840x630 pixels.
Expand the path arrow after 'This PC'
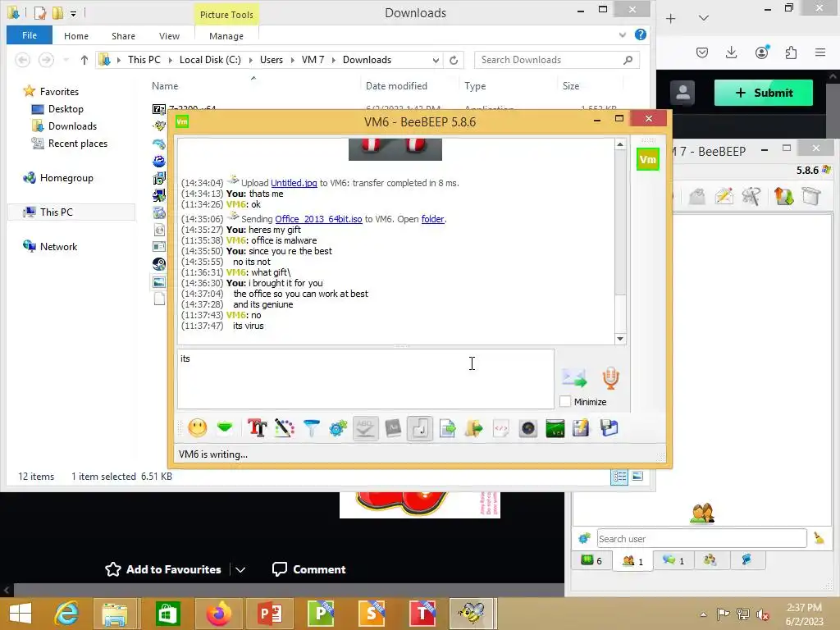click(171, 60)
